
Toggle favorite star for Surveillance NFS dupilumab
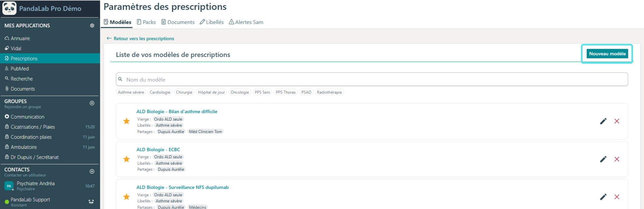[x=126, y=196]
